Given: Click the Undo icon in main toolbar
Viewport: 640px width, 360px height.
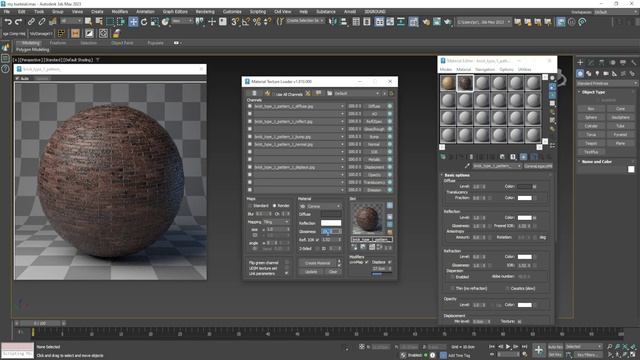Looking at the screenshot, I should pos(8,22).
